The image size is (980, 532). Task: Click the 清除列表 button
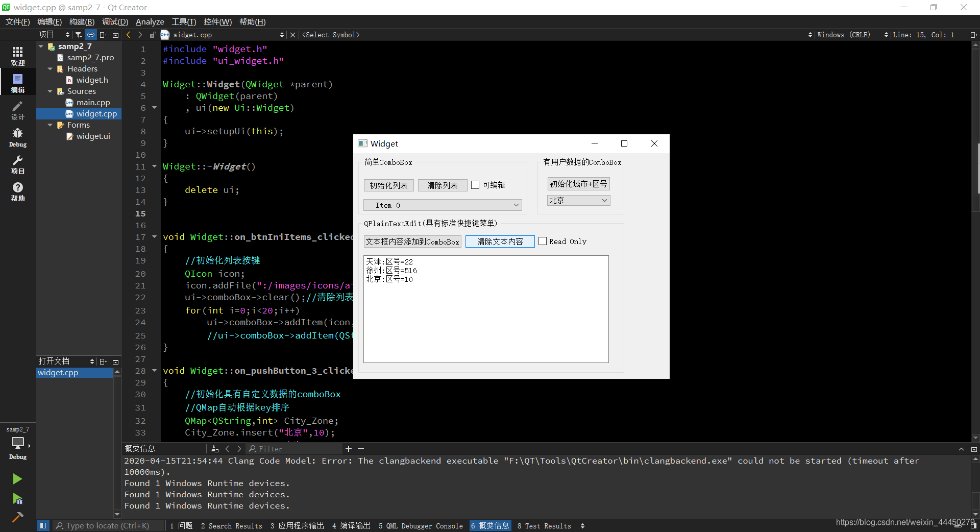coord(443,185)
